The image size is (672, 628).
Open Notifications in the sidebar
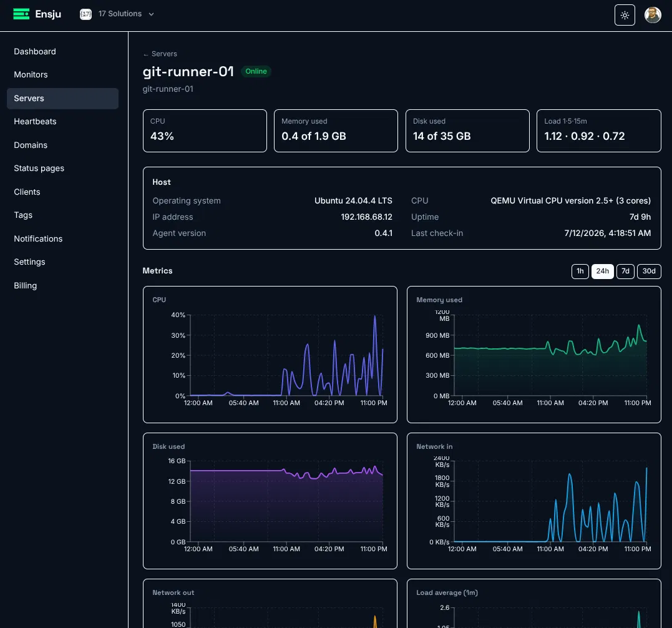point(62,238)
